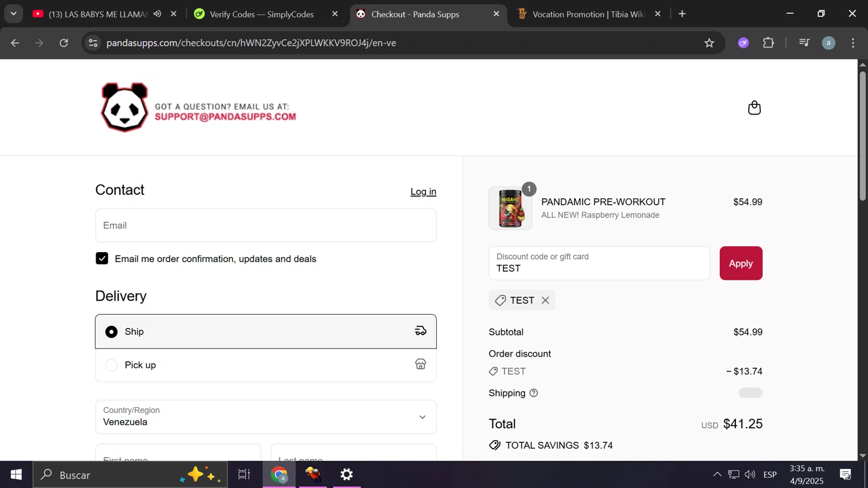Viewport: 868px width, 488px height.
Task: Click the purple extension icon in toolbar
Action: 744,43
